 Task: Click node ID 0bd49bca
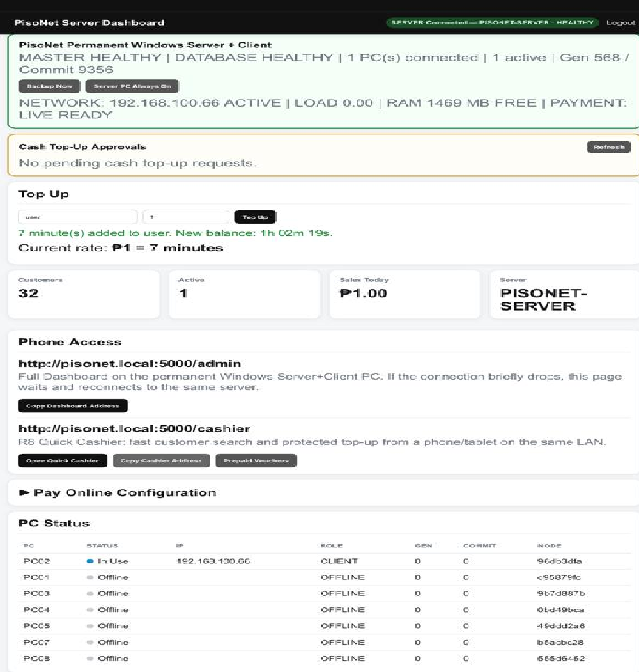pyautogui.click(x=560, y=609)
